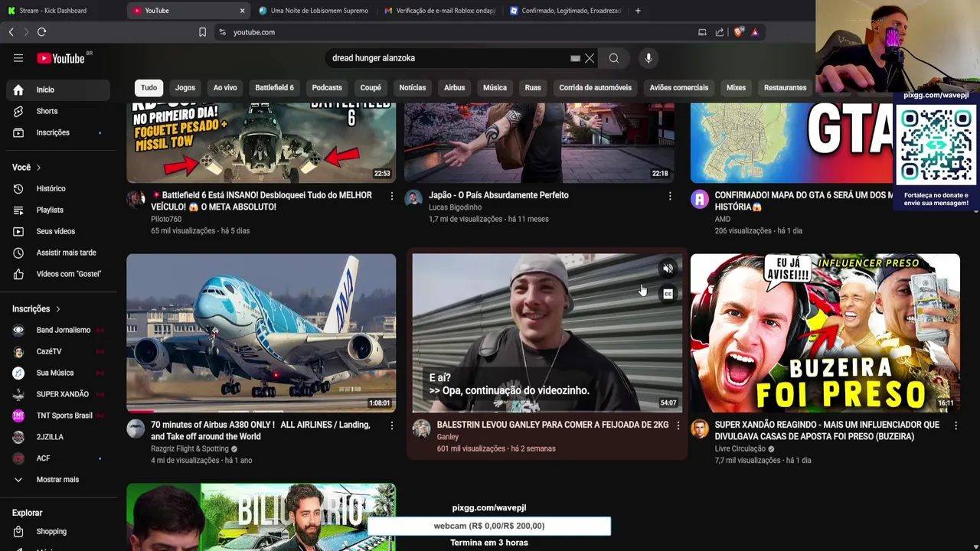Image resolution: width=980 pixels, height=551 pixels.
Task: Switch to Verificação de e-mail Roblox tab
Action: coord(440,11)
